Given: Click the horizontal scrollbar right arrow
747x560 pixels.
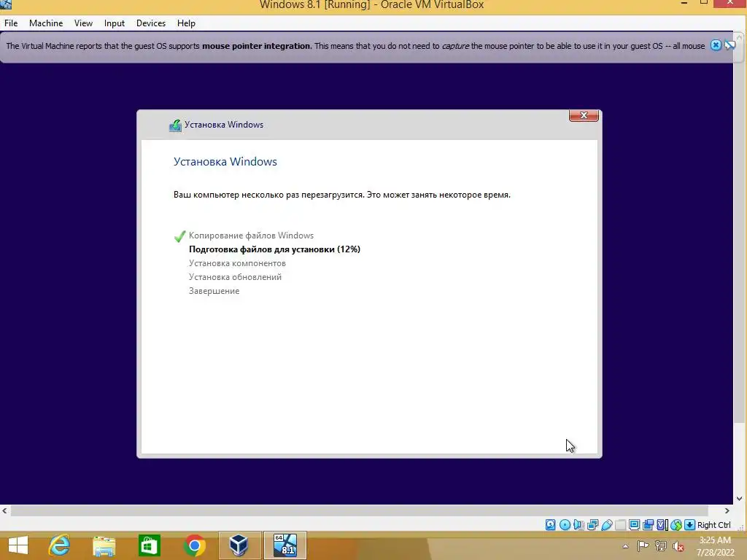Looking at the screenshot, I should coord(727,510).
